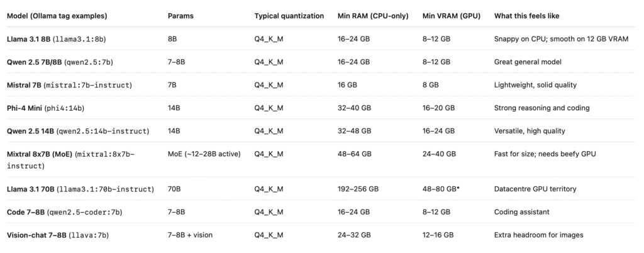Click the What this feels like header
Image resolution: width=644 pixels, height=253 pixels.
pos(526,16)
